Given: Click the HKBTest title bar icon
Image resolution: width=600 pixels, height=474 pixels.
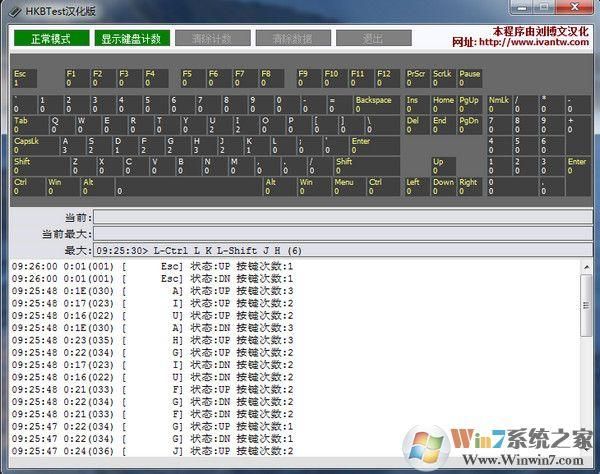Looking at the screenshot, I should click(15, 11).
